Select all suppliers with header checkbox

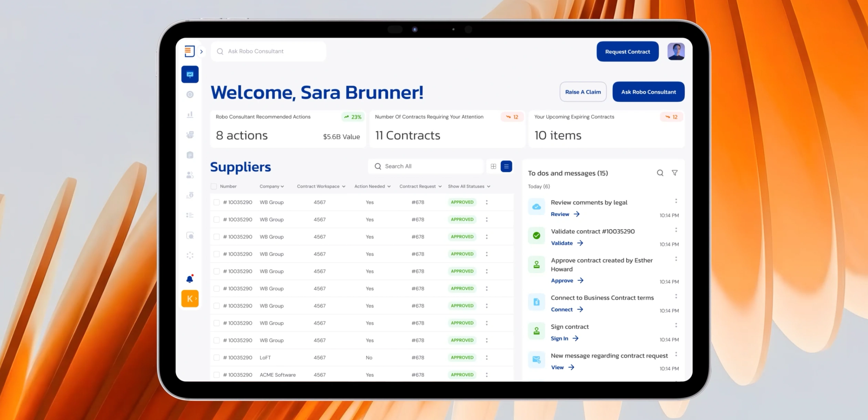(x=214, y=186)
